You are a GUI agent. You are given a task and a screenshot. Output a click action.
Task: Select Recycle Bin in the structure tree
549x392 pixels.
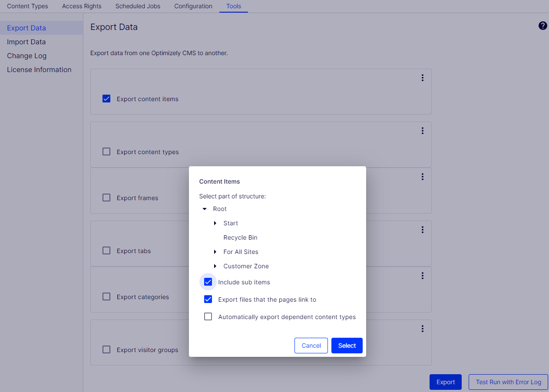tap(240, 237)
